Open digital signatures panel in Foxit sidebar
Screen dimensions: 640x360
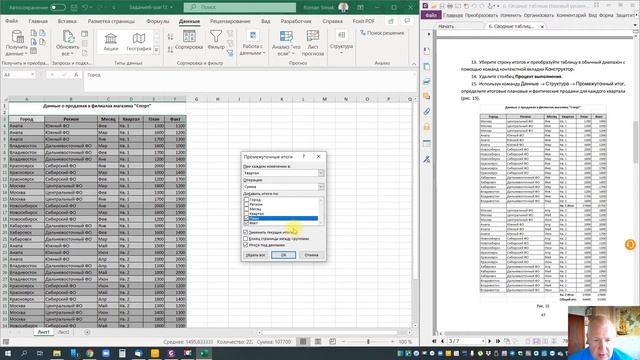pyautogui.click(x=427, y=159)
